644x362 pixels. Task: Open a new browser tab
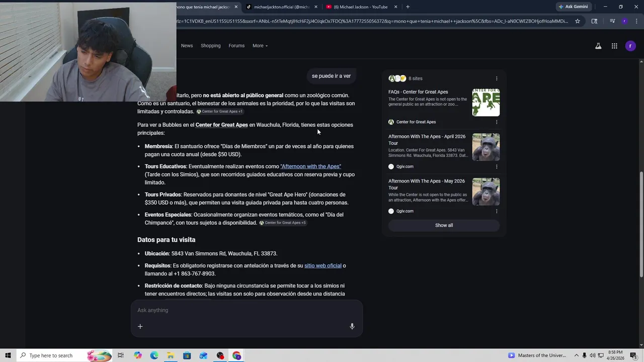tap(408, 7)
